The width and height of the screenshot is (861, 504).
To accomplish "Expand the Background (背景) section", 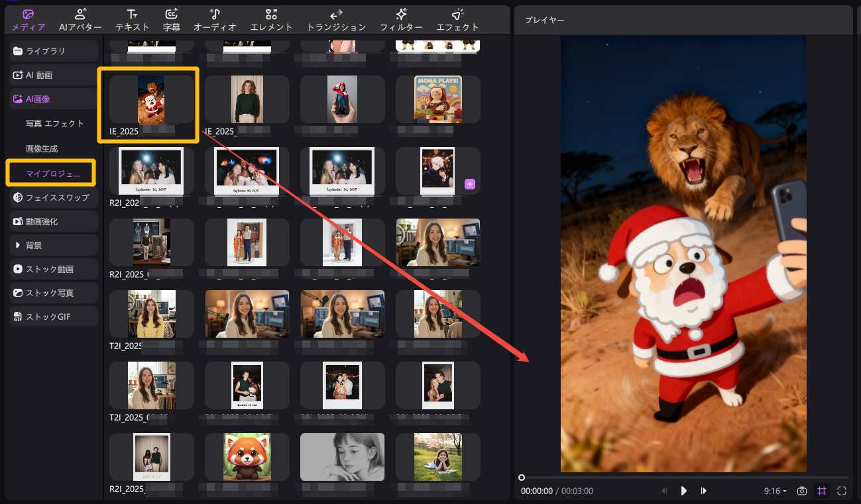I will tap(54, 245).
